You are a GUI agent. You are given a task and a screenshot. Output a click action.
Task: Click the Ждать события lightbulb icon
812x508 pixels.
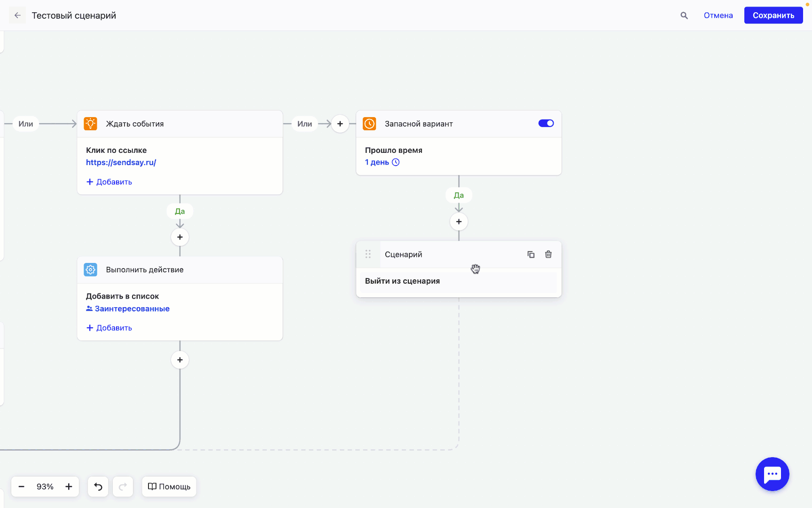[90, 124]
